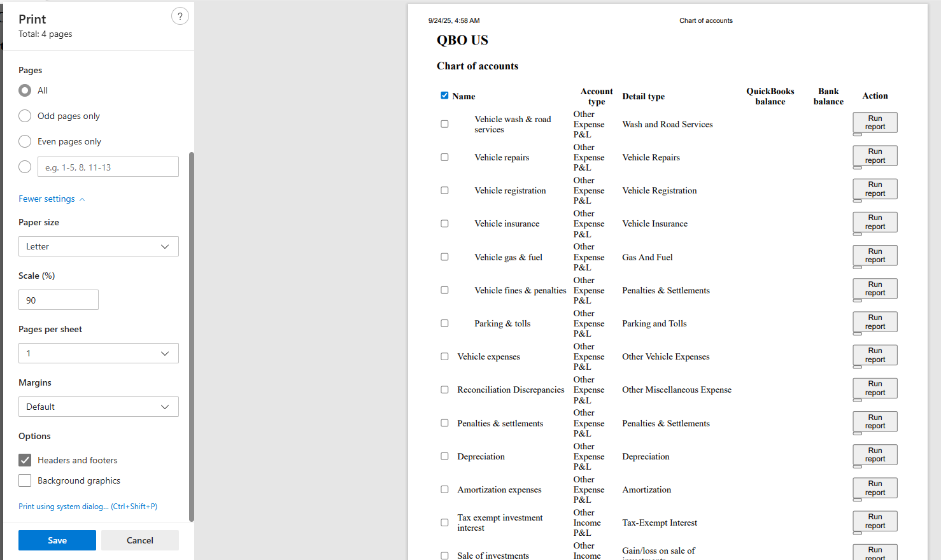Run report for Parking & tolls
This screenshot has width=941, height=560.
(x=875, y=321)
